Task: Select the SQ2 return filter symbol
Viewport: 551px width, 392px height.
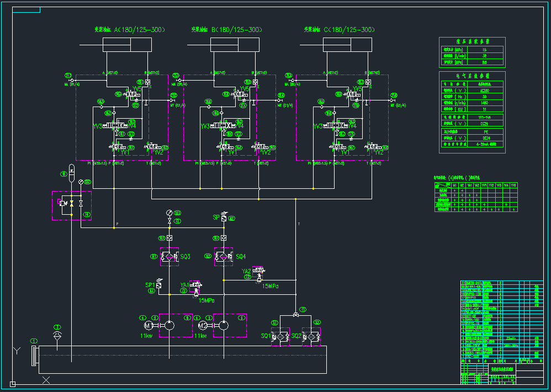Action: point(311,336)
